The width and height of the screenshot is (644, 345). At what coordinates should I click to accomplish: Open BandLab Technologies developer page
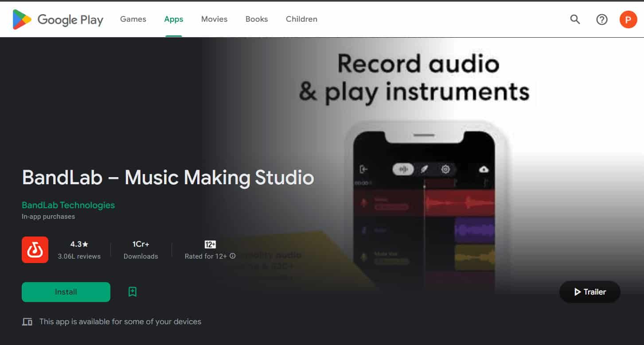click(x=68, y=205)
